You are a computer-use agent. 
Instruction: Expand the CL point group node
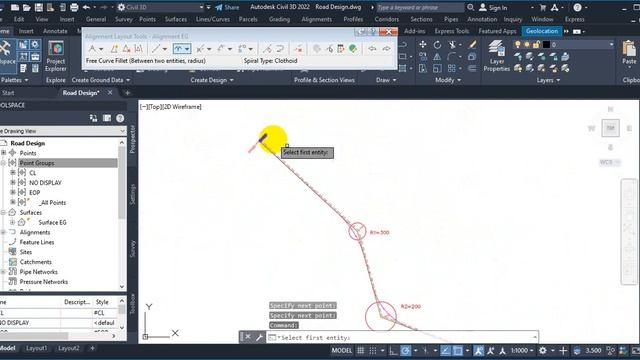click(x=13, y=173)
